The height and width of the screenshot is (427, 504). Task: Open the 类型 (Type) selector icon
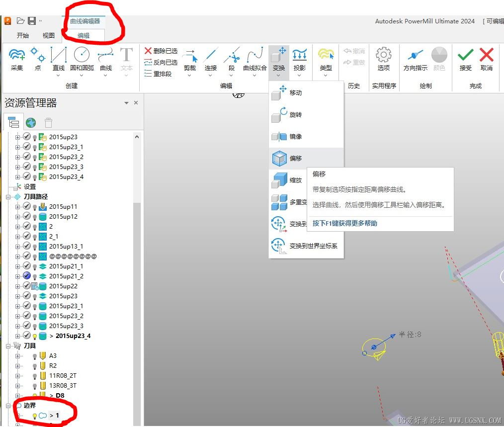click(326, 60)
